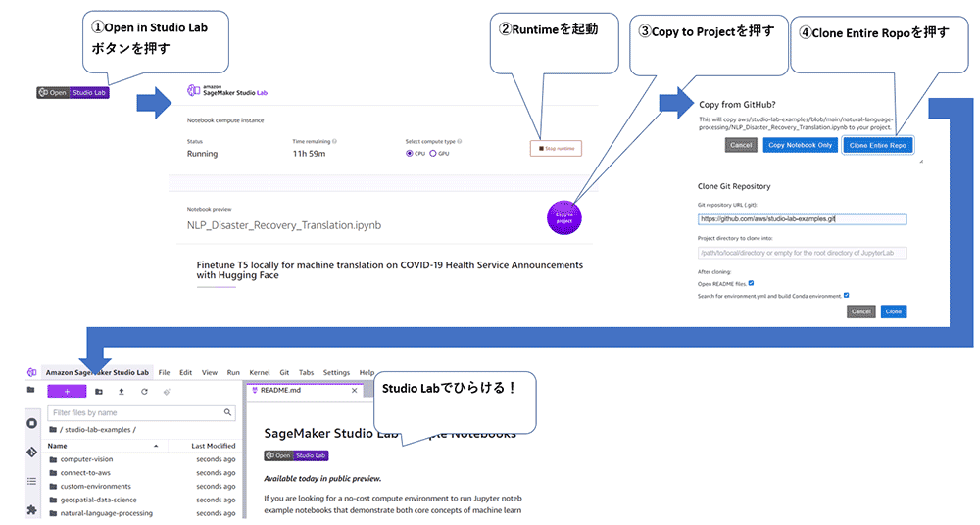This screenshot has height=525, width=980.
Task: Click Cancel in Clone Git Repository dialog
Action: pyautogui.click(x=860, y=311)
